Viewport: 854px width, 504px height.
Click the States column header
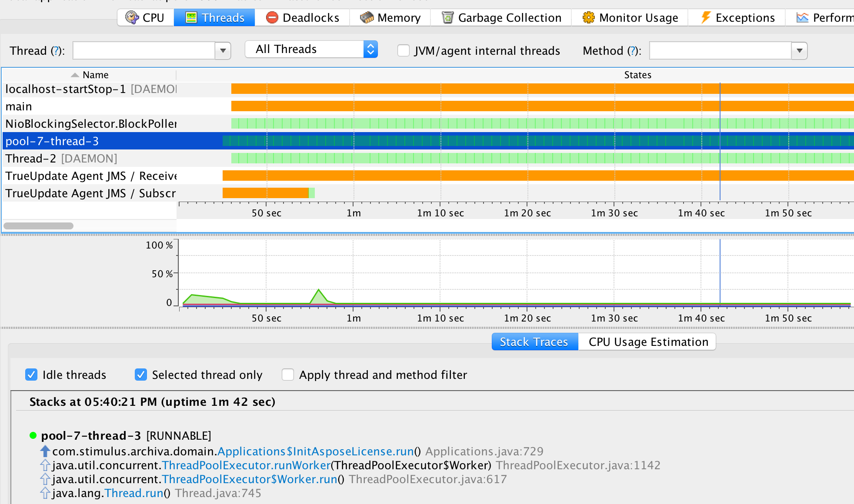click(x=637, y=75)
